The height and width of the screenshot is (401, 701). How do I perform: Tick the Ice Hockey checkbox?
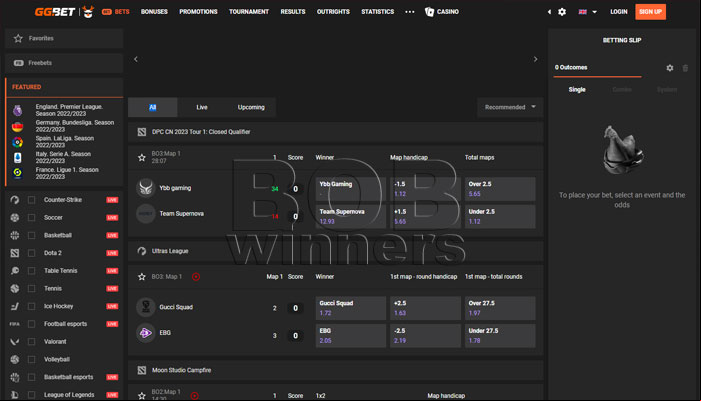pos(31,306)
